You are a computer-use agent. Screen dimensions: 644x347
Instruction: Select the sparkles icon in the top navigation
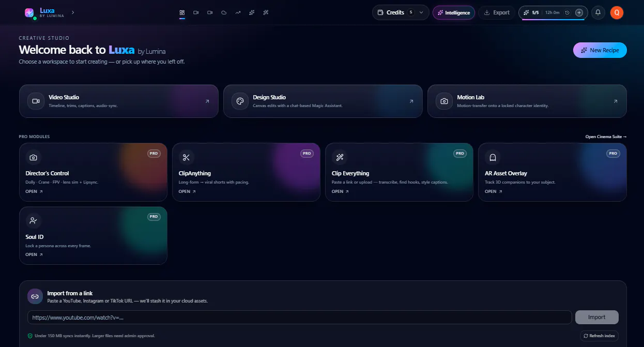252,12
